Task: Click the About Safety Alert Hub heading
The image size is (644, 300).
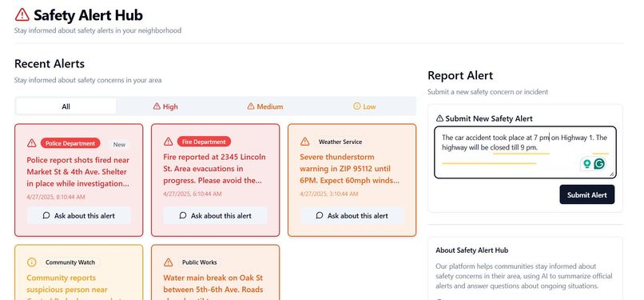Action: coord(472,250)
